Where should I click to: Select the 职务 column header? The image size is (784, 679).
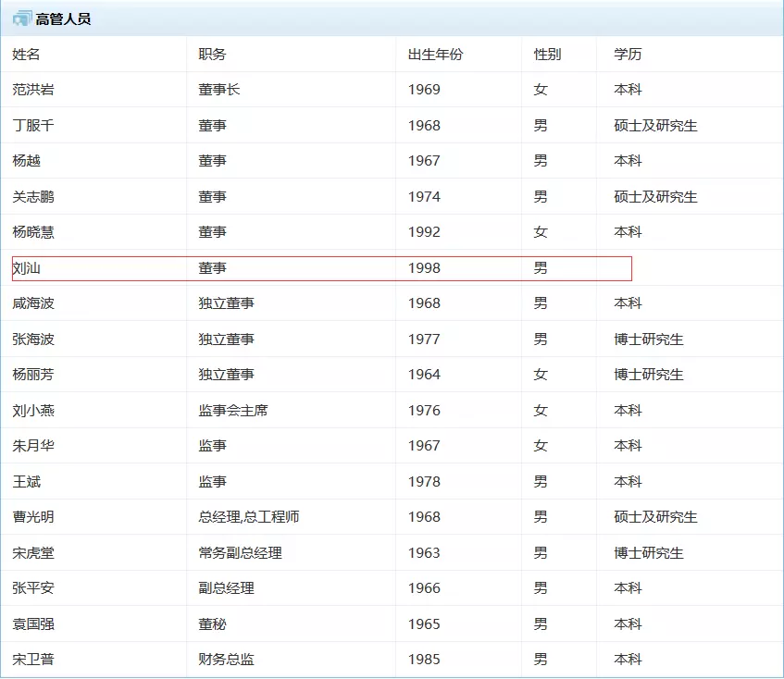212,55
